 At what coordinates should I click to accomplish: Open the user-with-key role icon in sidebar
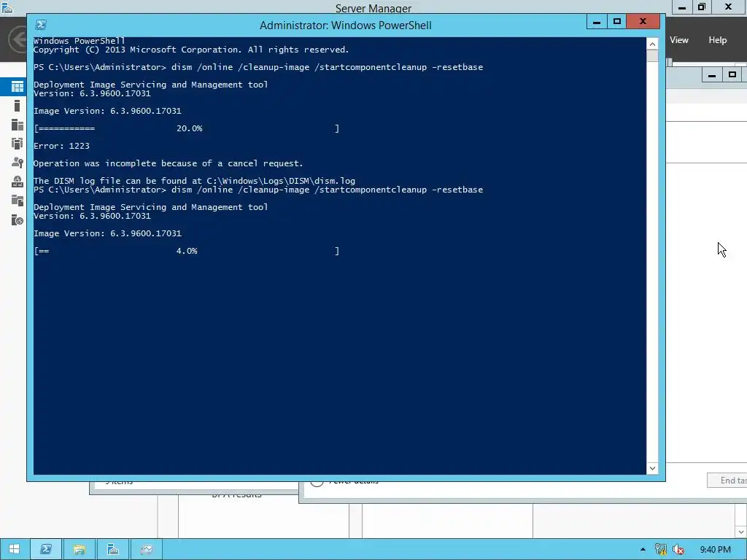pos(18,163)
